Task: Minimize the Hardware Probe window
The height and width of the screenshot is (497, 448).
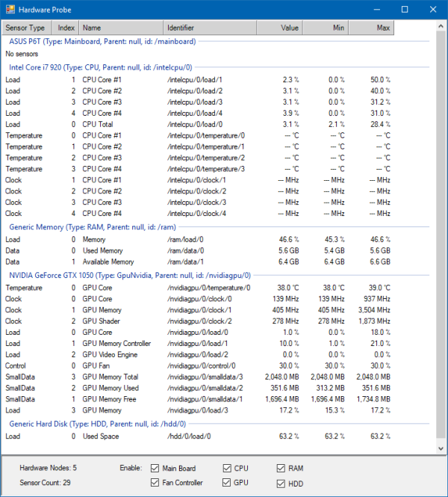Action: 377,10
